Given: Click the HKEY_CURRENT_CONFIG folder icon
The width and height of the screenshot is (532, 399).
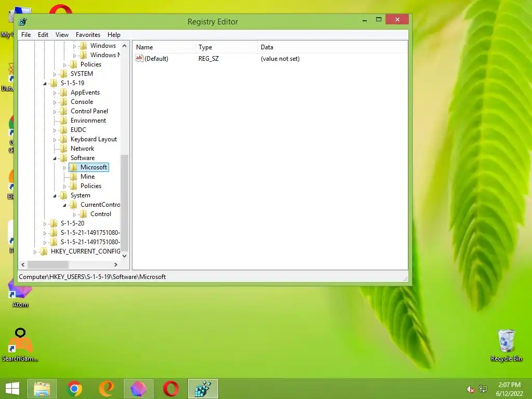Looking at the screenshot, I should (x=44, y=251).
